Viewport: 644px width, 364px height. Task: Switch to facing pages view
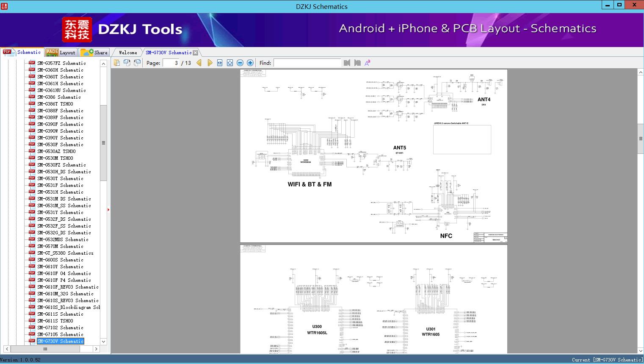click(127, 62)
